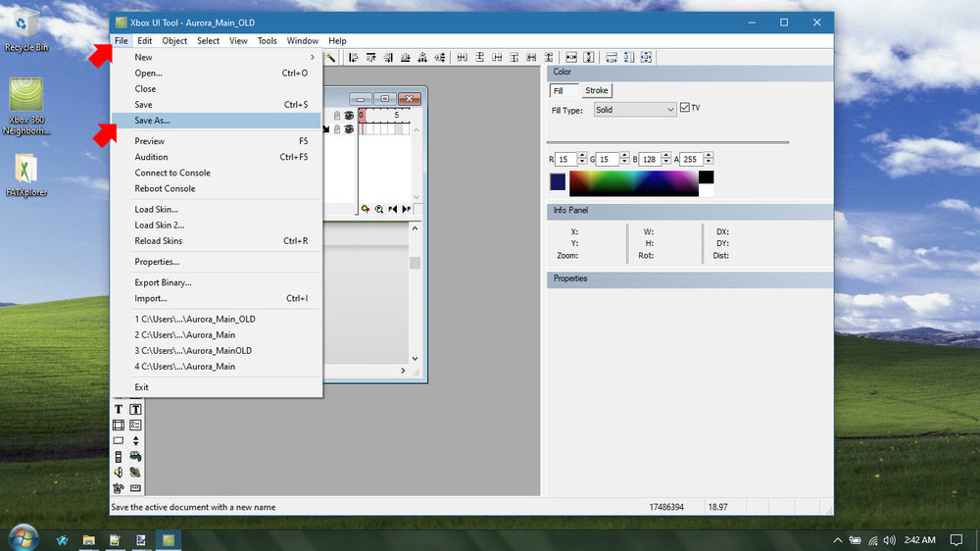Choose Exit from File menu
The width and height of the screenshot is (980, 551).
217,387
